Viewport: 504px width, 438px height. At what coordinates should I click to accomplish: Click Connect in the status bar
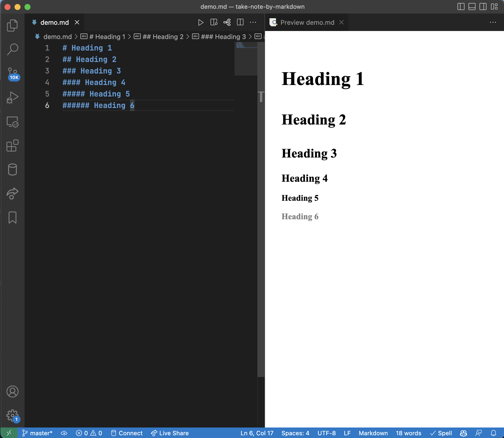pyautogui.click(x=126, y=433)
